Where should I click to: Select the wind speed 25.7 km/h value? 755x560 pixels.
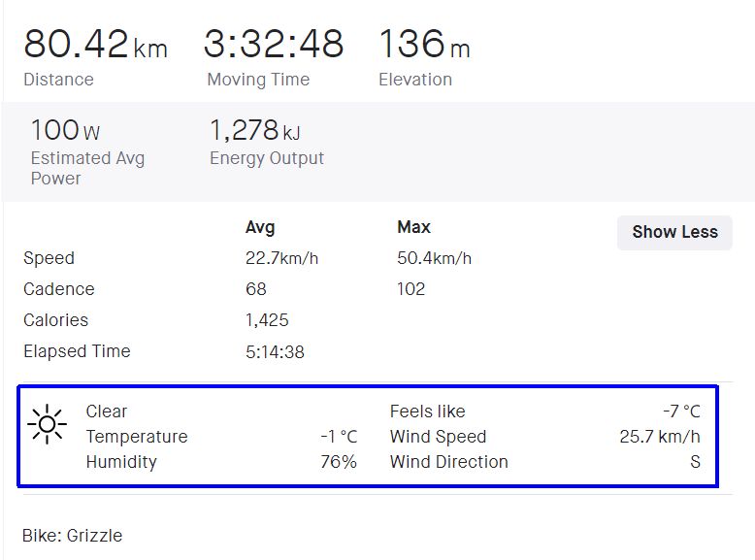[x=660, y=437]
